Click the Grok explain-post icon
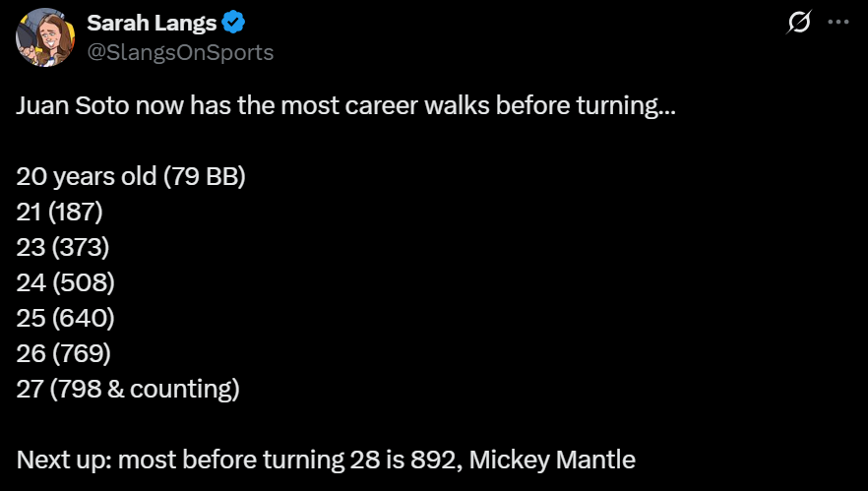This screenshot has height=491, width=868. (x=799, y=23)
